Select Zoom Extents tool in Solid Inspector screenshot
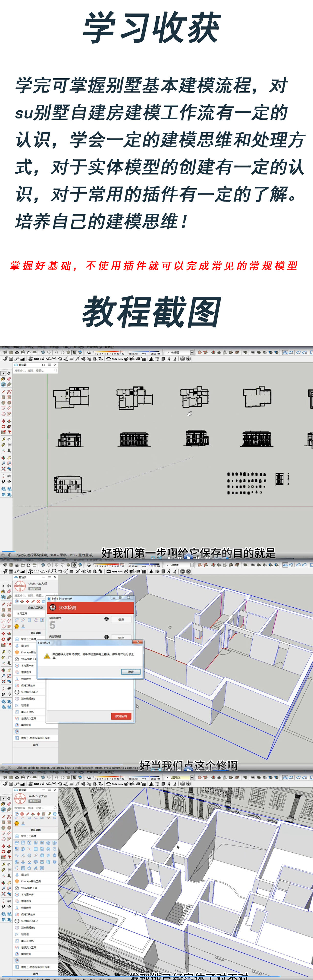This screenshot has height=980, width=313. pyautogui.click(x=3, y=681)
